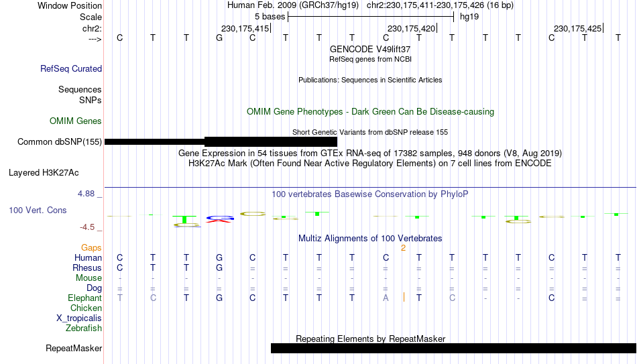Image resolution: width=637 pixels, height=364 pixels.
Task: Select the Rhesus species label
Action: pos(87,267)
